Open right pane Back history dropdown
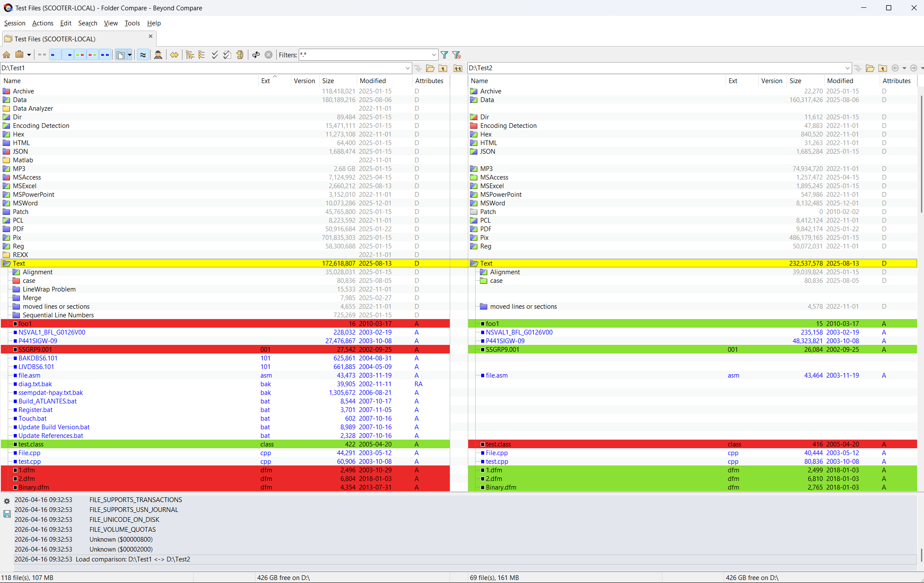924x583 pixels. pos(904,68)
